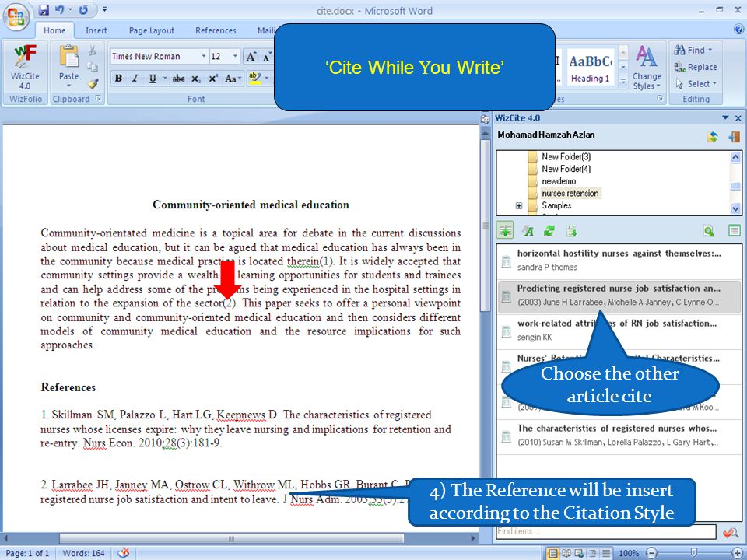This screenshot has width=747, height=560.
Task: Select the New Folder(4) folder
Action: 566,169
